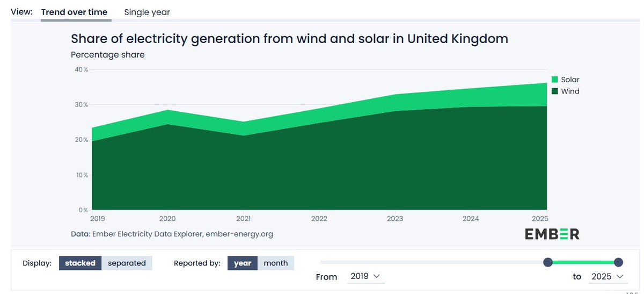Screen dimensions: 644x294
Task: Report data by year
Action: (243, 263)
